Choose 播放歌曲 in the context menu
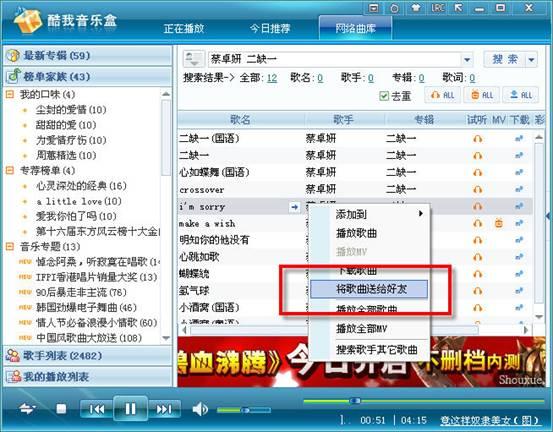This screenshot has height=432, width=553. tap(369, 233)
